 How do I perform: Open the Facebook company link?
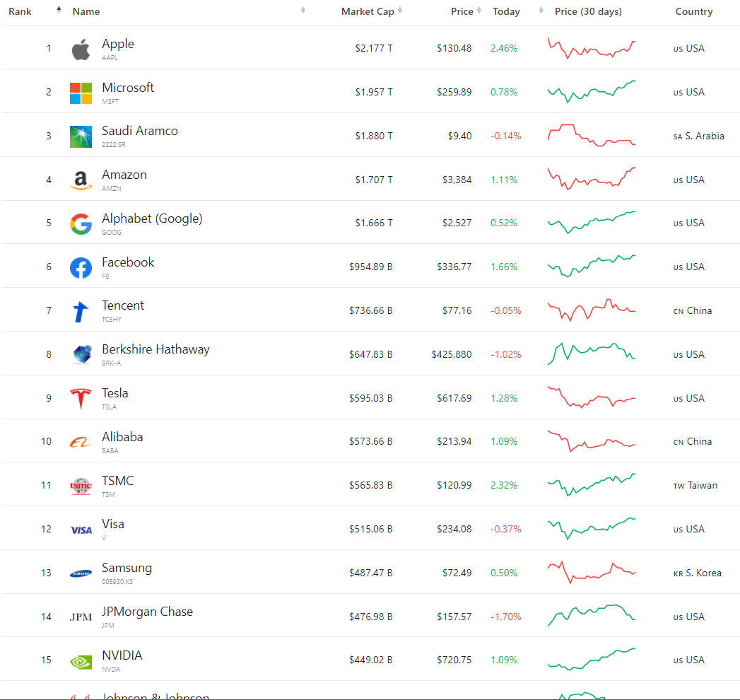pyautogui.click(x=128, y=262)
